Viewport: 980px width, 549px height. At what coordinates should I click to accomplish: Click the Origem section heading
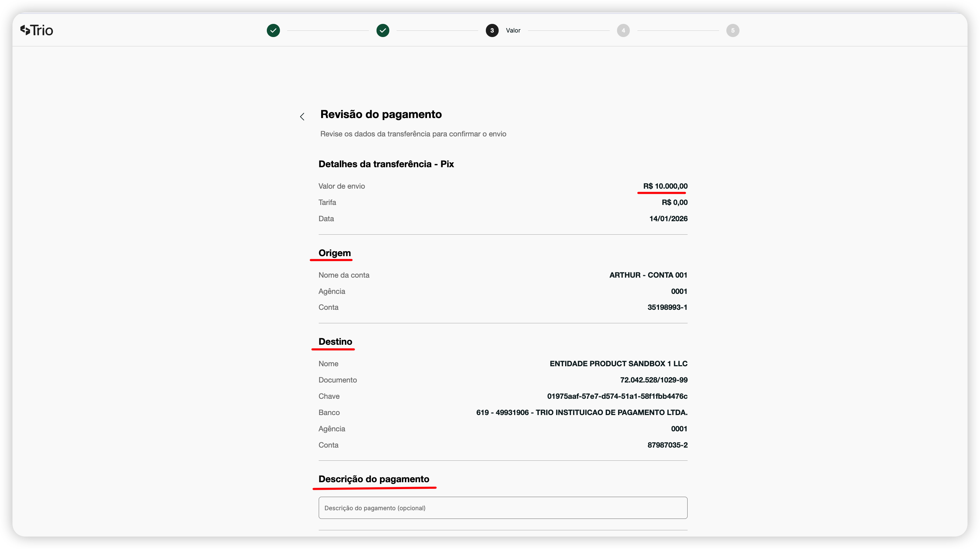coord(334,253)
